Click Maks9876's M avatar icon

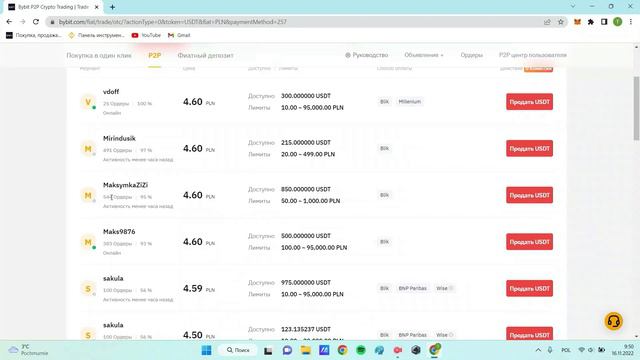tap(88, 242)
